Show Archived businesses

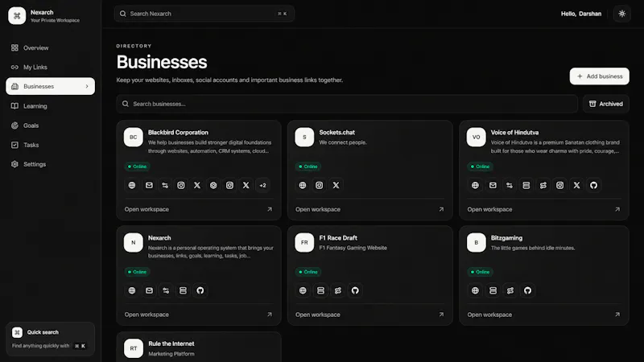click(x=606, y=104)
